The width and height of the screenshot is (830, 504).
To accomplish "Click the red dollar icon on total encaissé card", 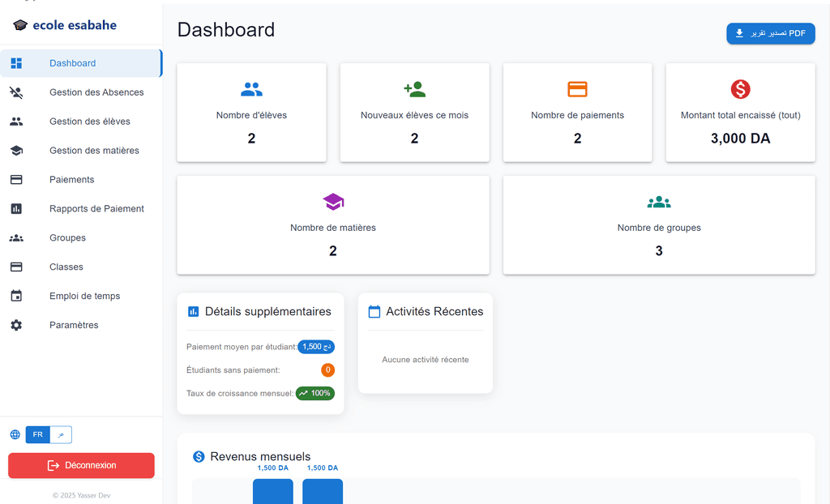I will click(x=741, y=89).
